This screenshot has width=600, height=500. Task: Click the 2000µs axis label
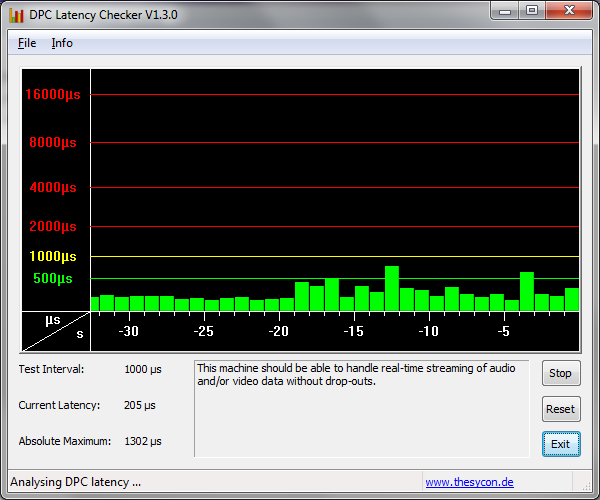pyautogui.click(x=53, y=226)
